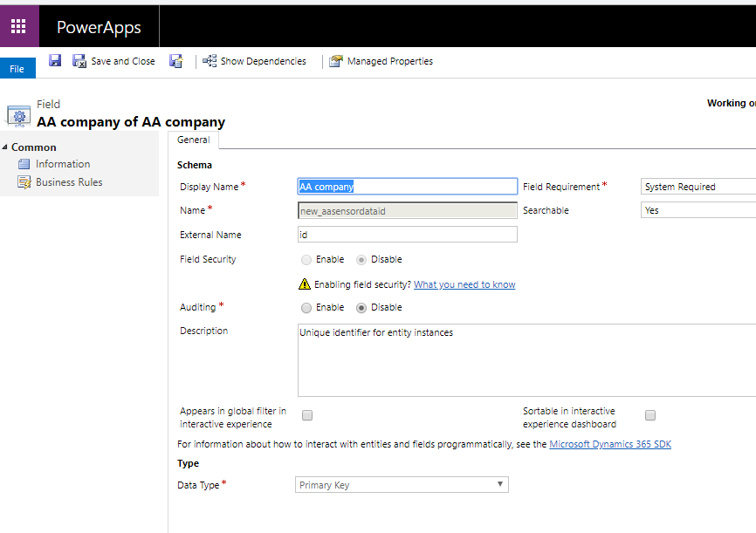Click the Display Name text field
756x533 pixels.
click(x=407, y=187)
